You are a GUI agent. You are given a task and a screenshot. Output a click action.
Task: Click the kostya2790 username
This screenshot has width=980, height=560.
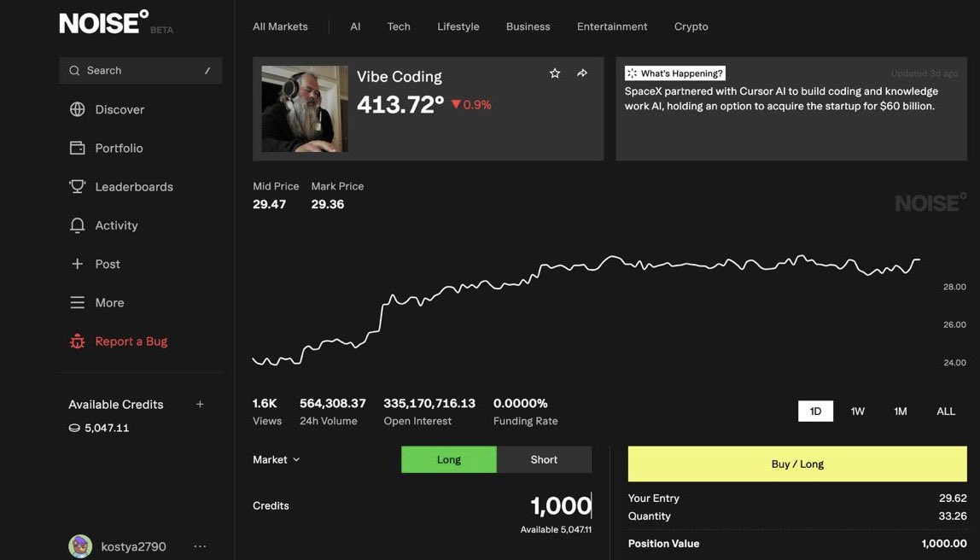(134, 546)
